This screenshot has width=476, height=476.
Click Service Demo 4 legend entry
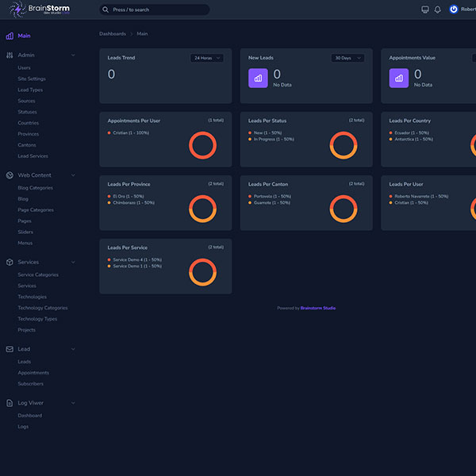pos(135,260)
